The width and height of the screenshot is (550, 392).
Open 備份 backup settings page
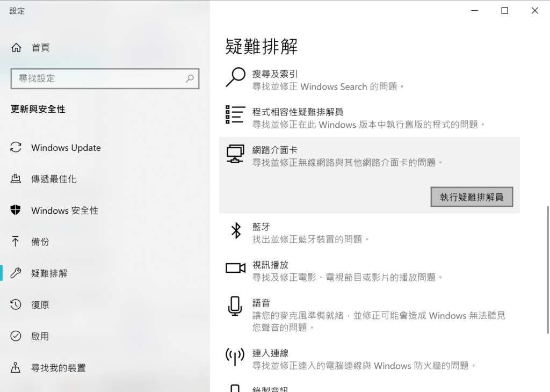tap(40, 242)
